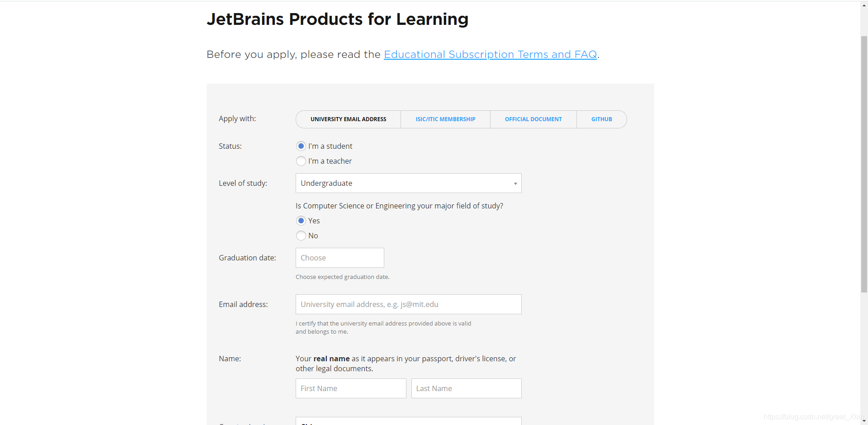Click the 'Status:' label
Screen dimensions: 868x425
[x=230, y=146]
